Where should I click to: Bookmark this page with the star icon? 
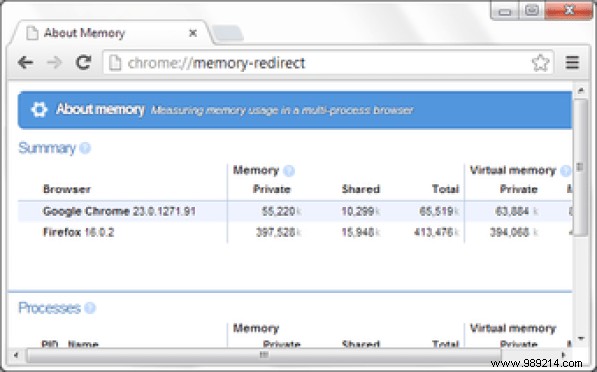pyautogui.click(x=540, y=63)
